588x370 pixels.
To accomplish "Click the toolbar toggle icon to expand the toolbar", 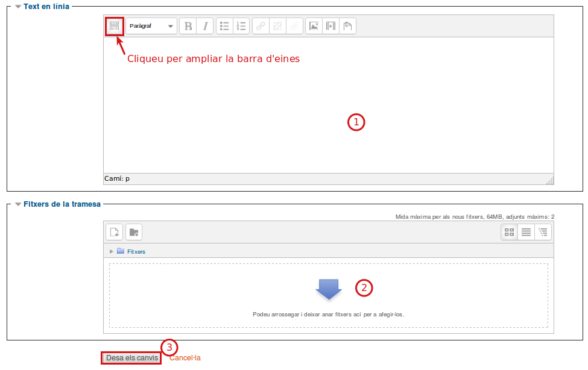I will [114, 27].
